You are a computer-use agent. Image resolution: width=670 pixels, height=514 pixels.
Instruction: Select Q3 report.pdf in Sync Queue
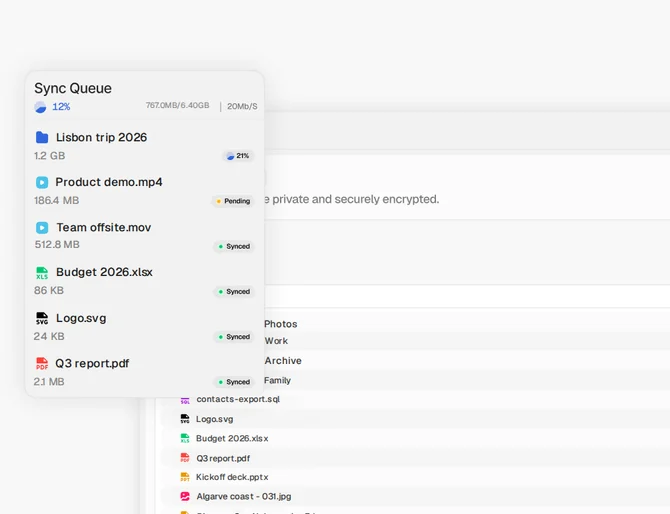click(92, 364)
